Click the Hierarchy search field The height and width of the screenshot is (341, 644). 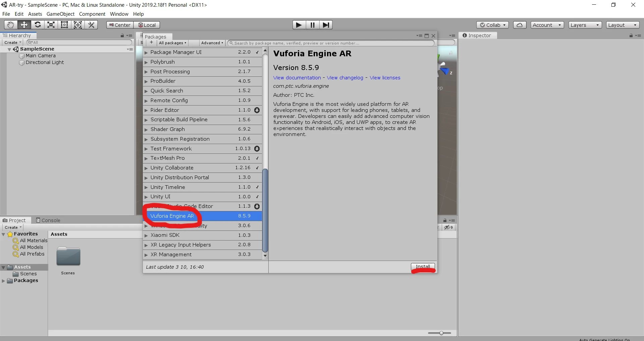[79, 43]
